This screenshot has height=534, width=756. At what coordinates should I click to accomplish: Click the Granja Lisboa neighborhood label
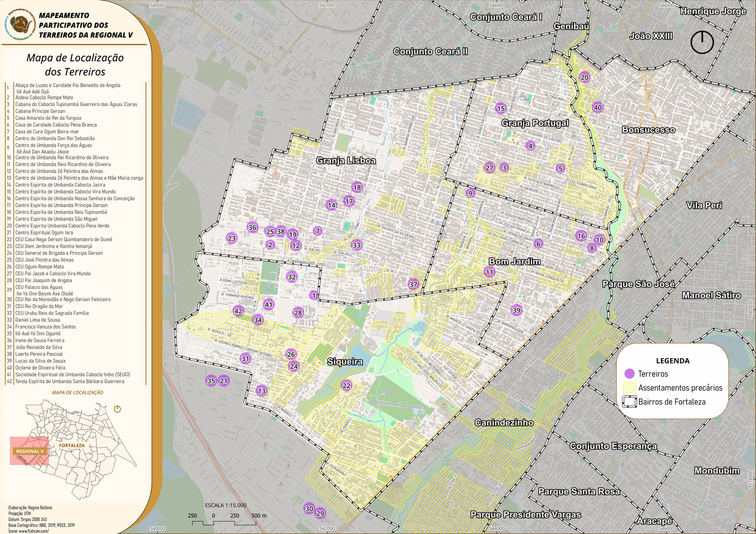tap(346, 161)
